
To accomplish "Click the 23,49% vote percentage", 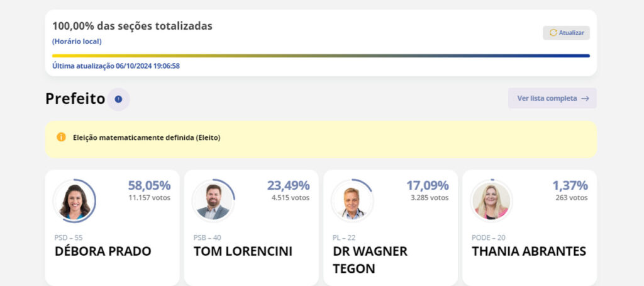I will point(288,186).
